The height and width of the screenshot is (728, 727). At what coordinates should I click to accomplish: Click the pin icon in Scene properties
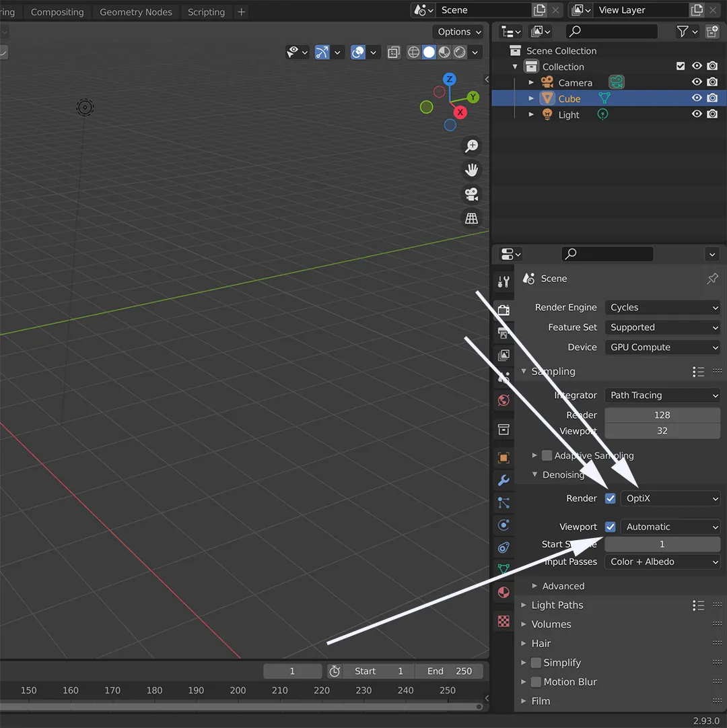click(x=713, y=278)
